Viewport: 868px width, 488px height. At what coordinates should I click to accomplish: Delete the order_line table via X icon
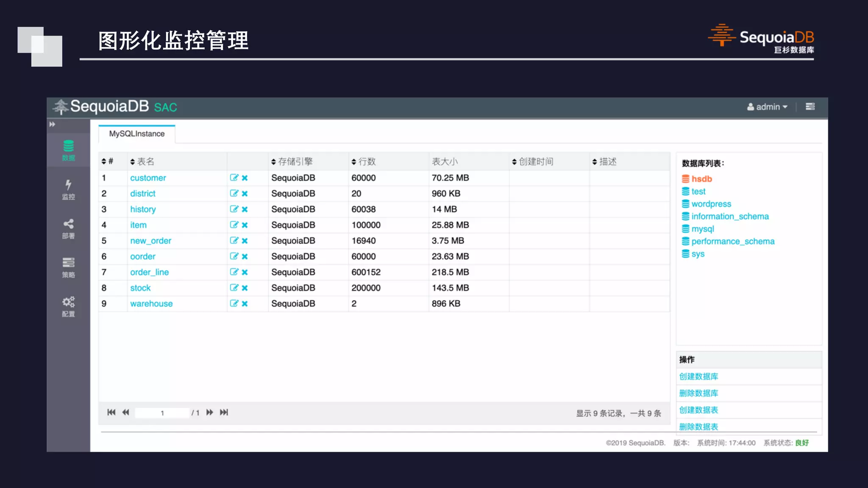click(x=245, y=272)
